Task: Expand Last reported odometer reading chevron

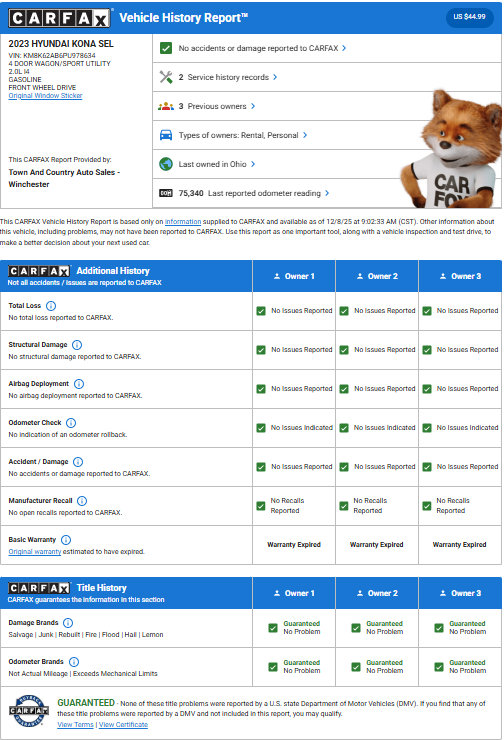Action: pyautogui.click(x=327, y=193)
